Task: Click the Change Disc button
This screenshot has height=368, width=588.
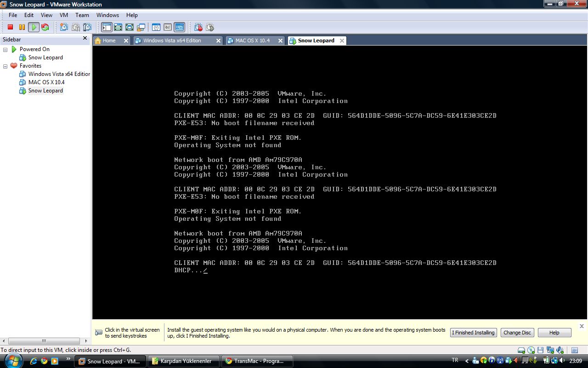Action: (x=517, y=333)
